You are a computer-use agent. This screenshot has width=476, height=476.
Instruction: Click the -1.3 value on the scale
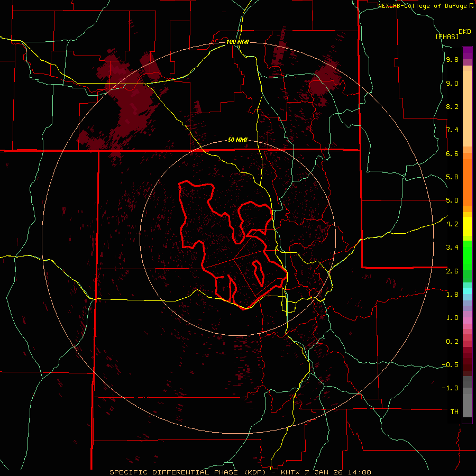(x=450, y=388)
